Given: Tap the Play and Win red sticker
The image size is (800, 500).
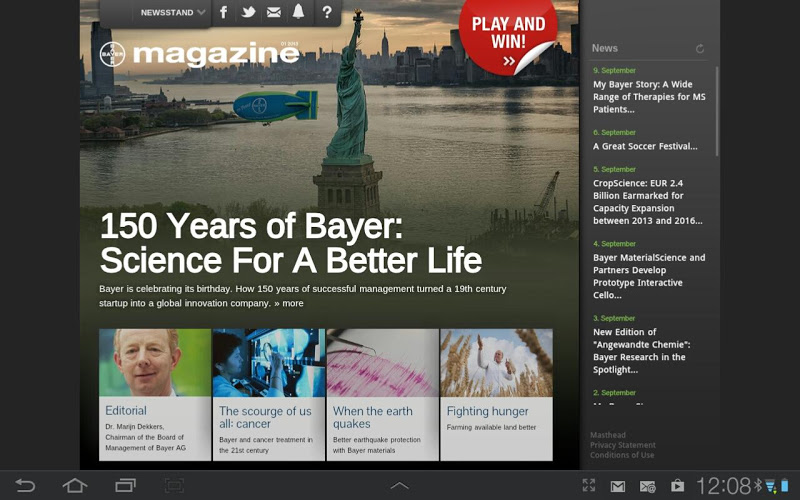Looking at the screenshot, I should coord(507,37).
